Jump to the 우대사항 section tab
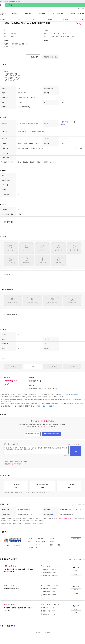The image size is (85, 644). [34, 19]
